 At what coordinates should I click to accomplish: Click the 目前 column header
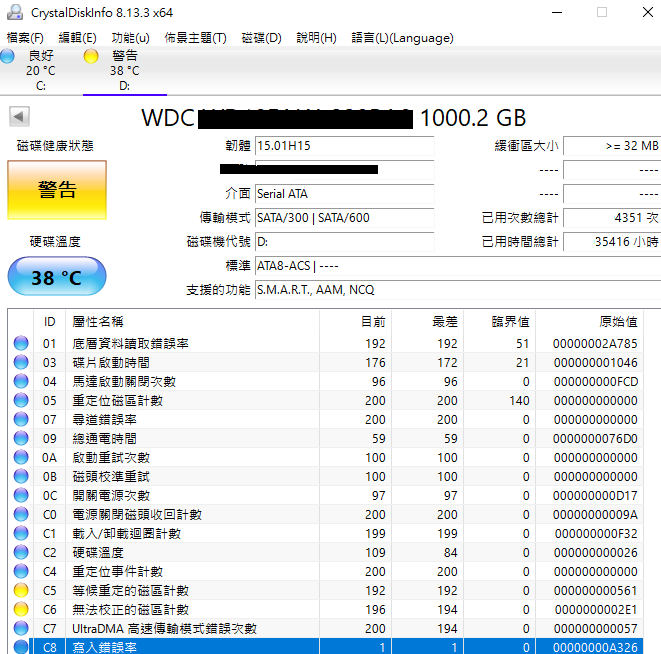coord(355,322)
